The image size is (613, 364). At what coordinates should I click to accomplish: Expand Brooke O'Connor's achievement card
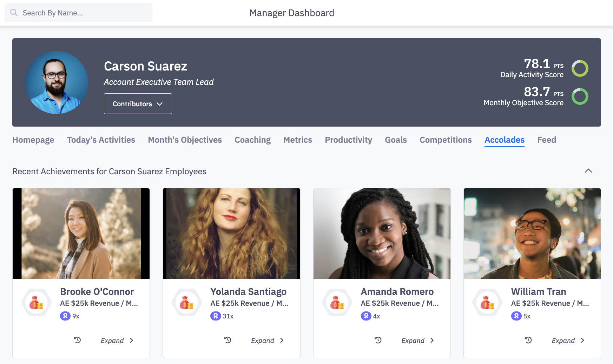point(117,341)
